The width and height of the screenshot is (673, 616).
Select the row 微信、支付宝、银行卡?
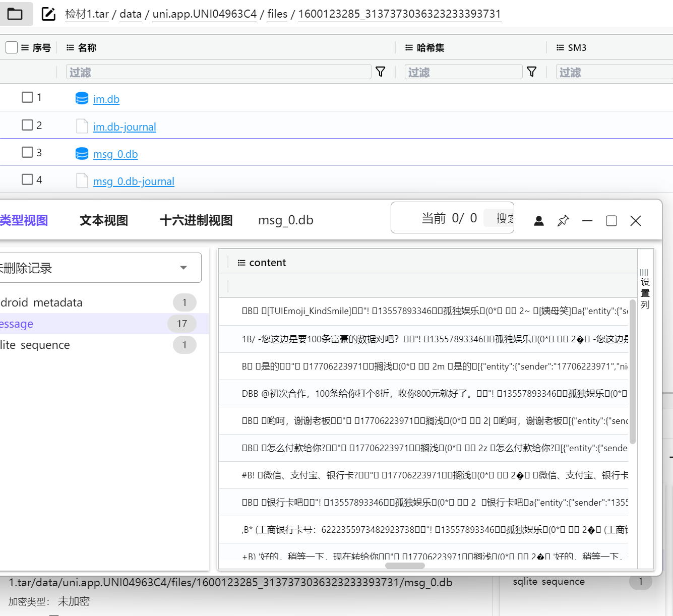(423, 475)
